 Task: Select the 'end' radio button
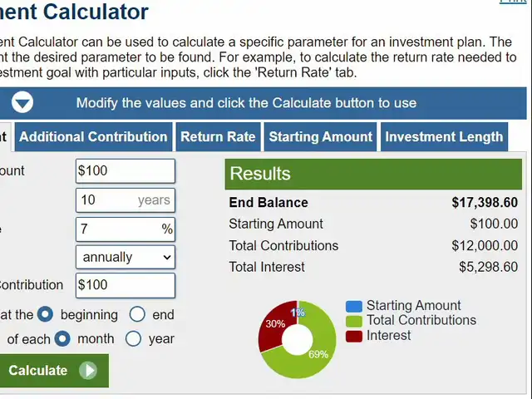(137, 314)
